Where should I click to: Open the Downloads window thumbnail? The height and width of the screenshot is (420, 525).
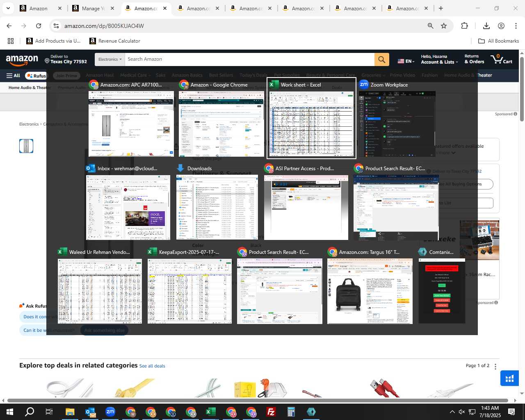pyautogui.click(x=217, y=202)
